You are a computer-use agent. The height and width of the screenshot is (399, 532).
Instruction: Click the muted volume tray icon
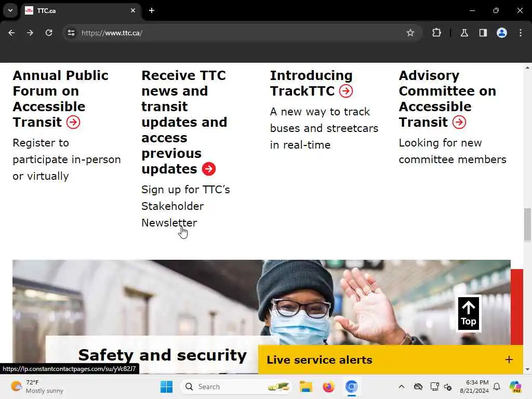[x=448, y=387]
